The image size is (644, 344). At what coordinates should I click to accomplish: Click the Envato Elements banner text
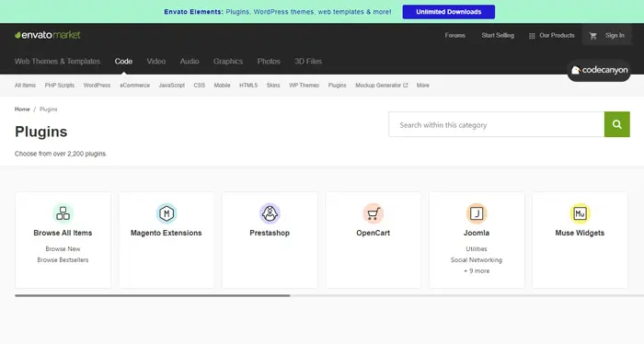tap(278, 12)
